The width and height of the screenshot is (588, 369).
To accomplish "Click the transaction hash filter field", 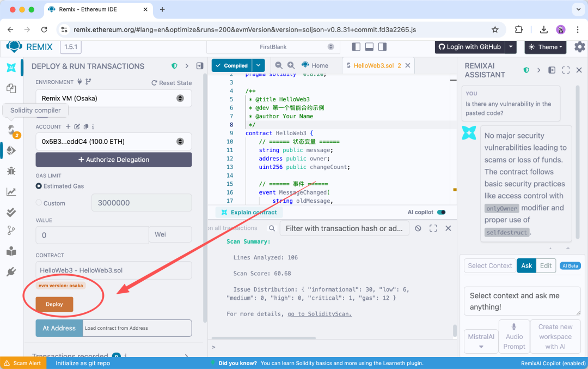I will (344, 228).
